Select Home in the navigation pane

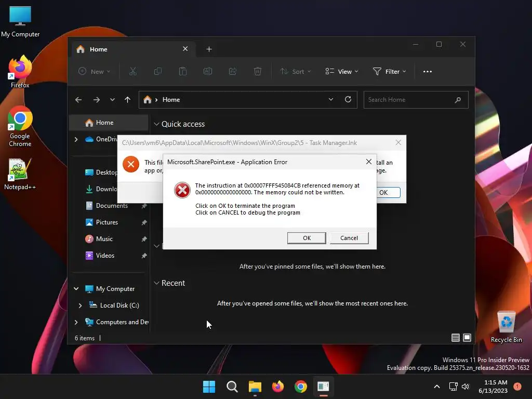pos(109,123)
